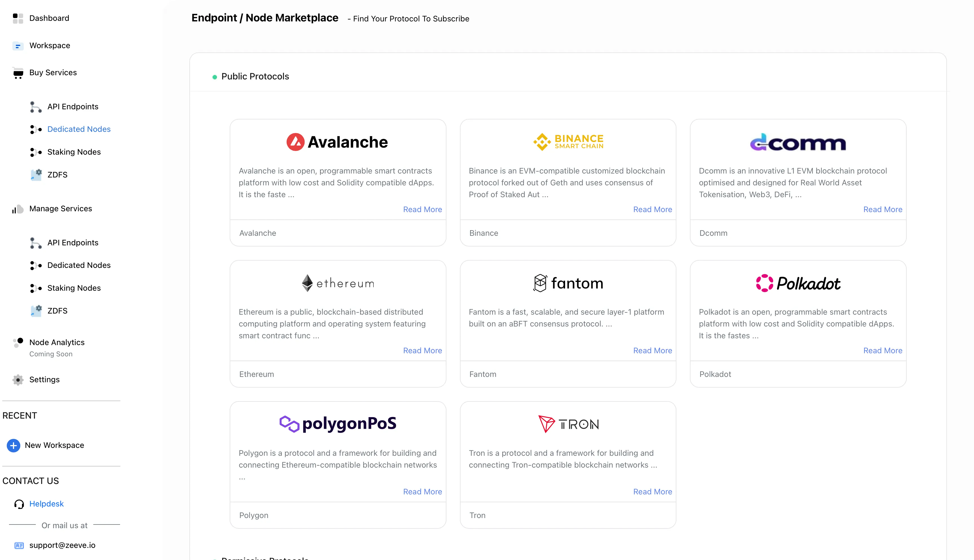Click the ZDFS icon under Buy Services
Screen dimensions: 974x560
(36, 175)
